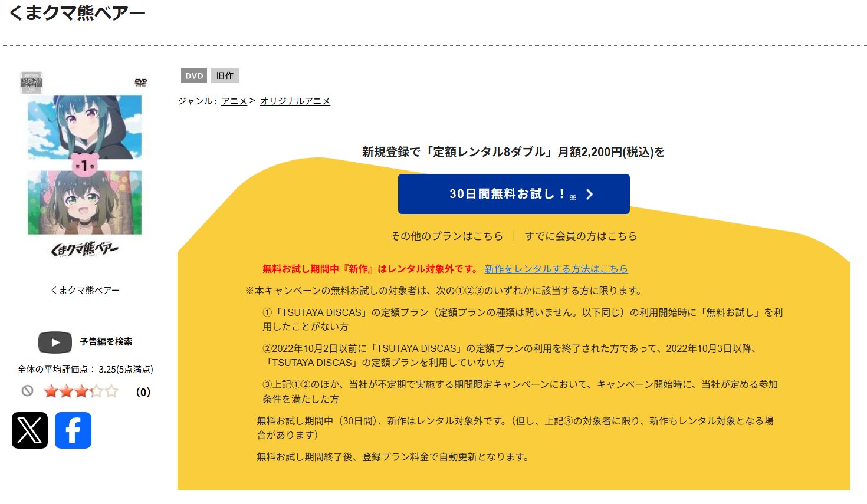867x504 pixels.
Task: Open the breadcrumb arrow after アニメ
Action: [252, 101]
